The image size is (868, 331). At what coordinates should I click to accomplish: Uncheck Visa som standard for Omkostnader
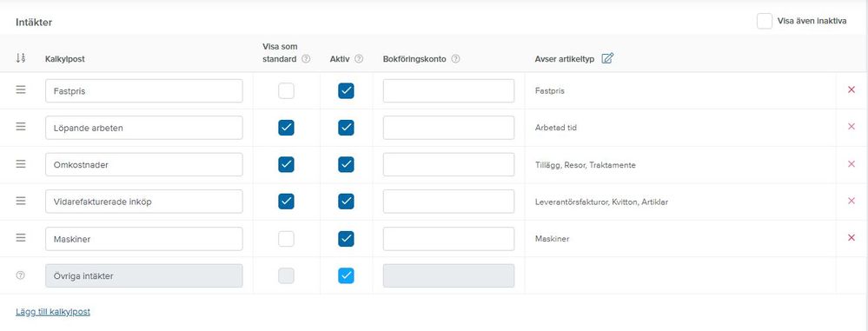(286, 164)
